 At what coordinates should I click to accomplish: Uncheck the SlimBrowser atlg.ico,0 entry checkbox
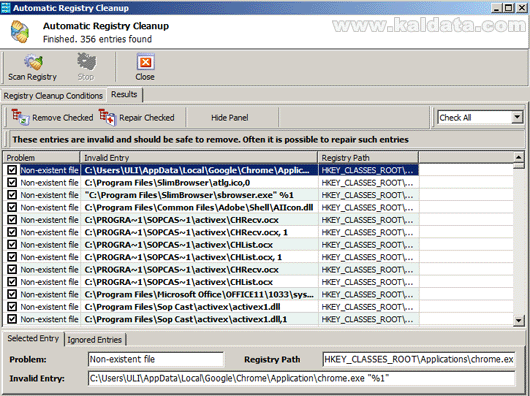[x=12, y=182]
